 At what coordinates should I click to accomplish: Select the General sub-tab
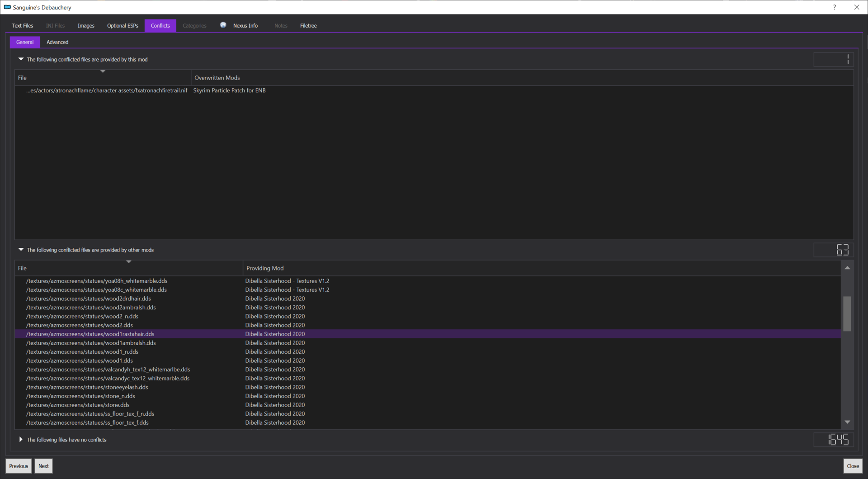coord(25,42)
